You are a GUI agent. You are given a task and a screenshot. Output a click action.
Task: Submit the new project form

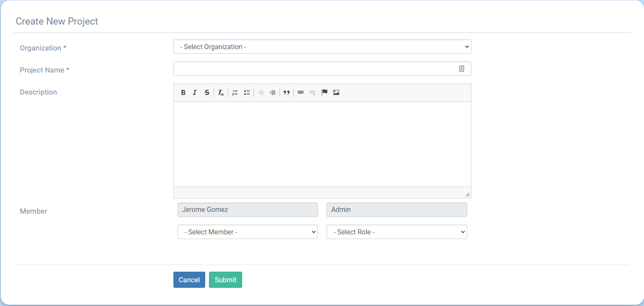(x=225, y=280)
